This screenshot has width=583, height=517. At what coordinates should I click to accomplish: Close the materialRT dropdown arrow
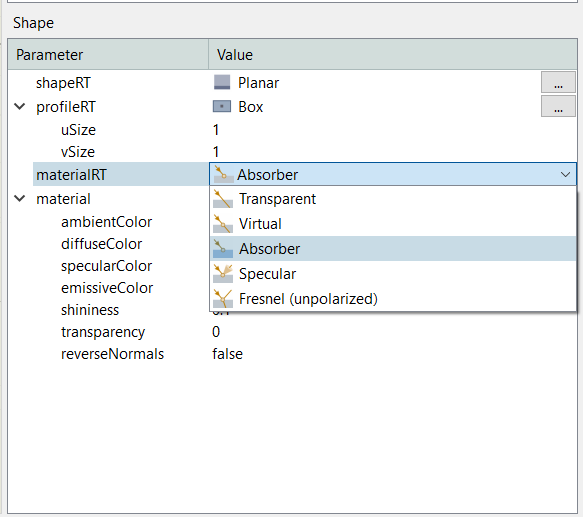(x=566, y=174)
